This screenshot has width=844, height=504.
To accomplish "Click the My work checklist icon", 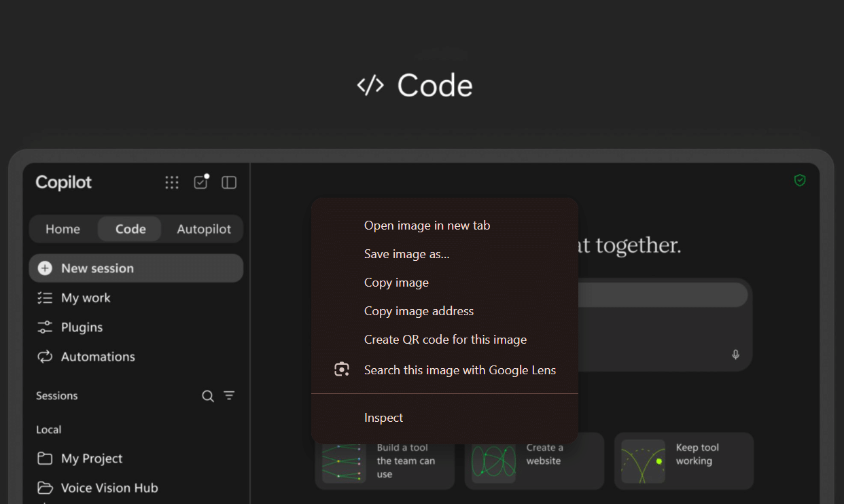I will tap(45, 298).
